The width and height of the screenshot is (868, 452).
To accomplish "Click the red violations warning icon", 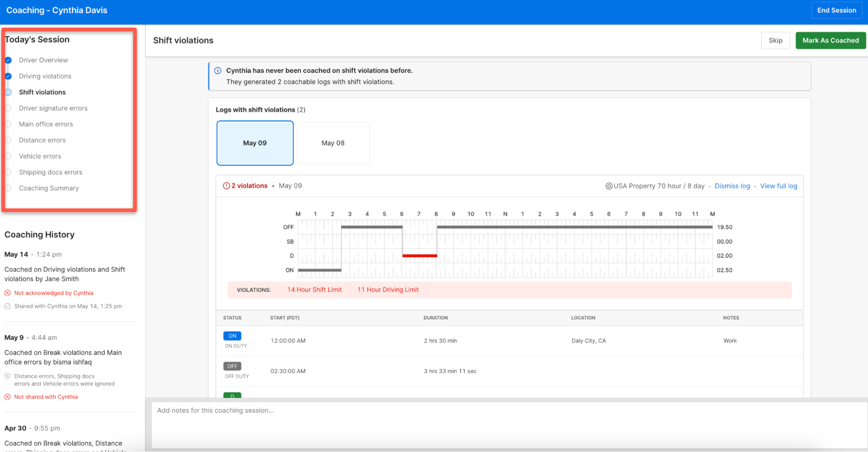I will (226, 186).
